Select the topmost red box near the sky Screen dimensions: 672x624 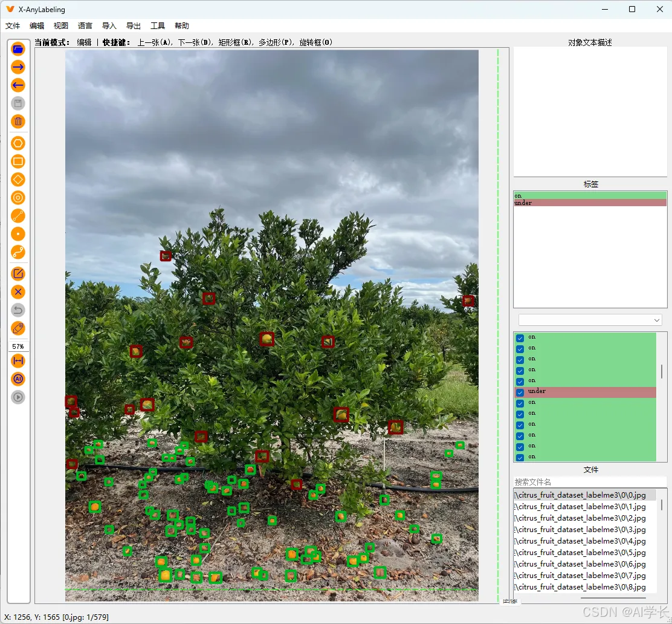pyautogui.click(x=166, y=256)
